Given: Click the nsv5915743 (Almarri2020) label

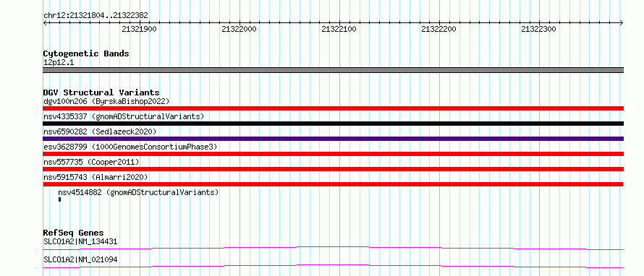Looking at the screenshot, I should pos(96,177).
